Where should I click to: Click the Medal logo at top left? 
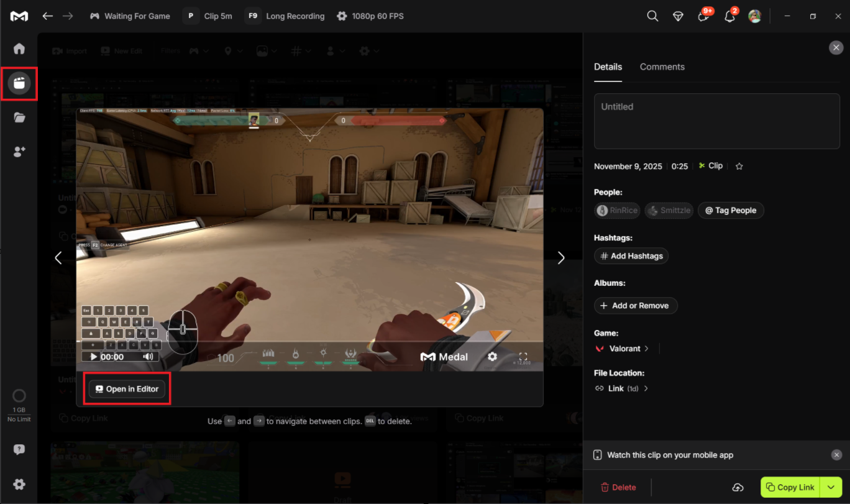tap(19, 16)
